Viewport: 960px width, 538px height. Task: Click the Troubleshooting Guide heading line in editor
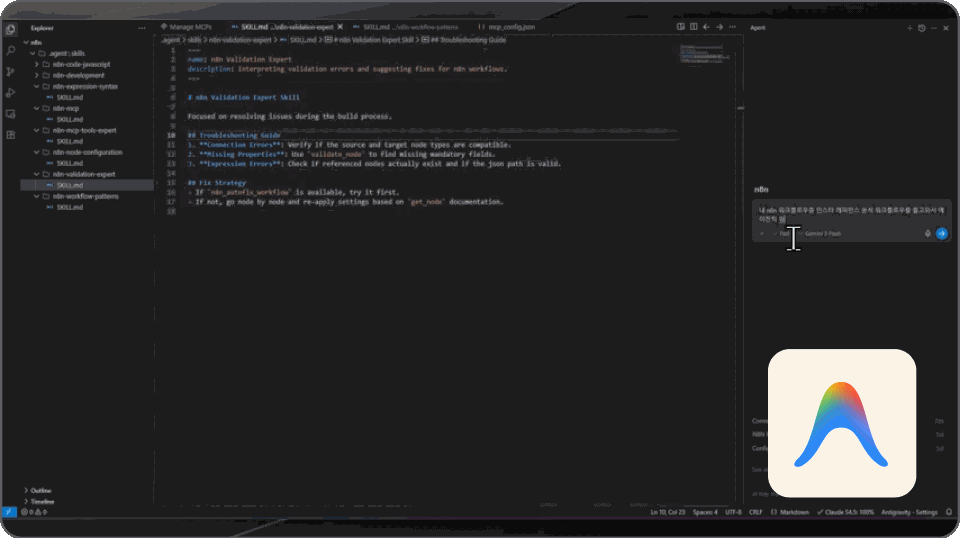click(234, 135)
